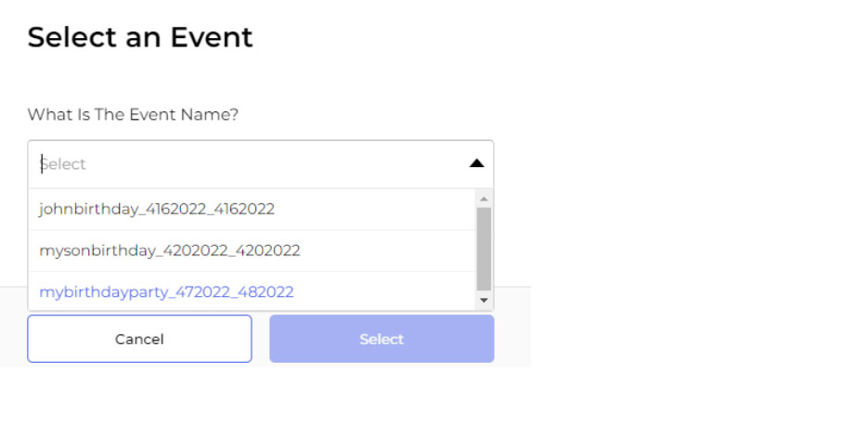This screenshot has width=868, height=425.
Task: Choose johnbirthday_4162022_4162022 from the list
Action: coord(157,209)
